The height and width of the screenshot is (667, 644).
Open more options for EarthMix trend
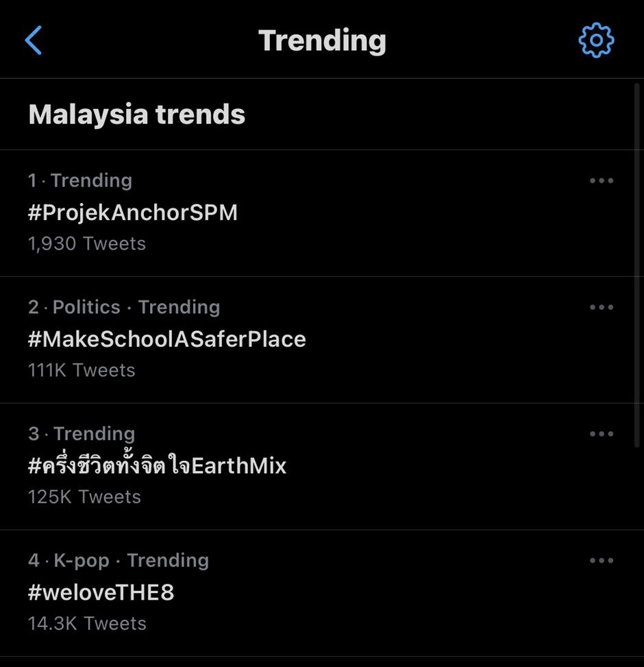(x=602, y=434)
